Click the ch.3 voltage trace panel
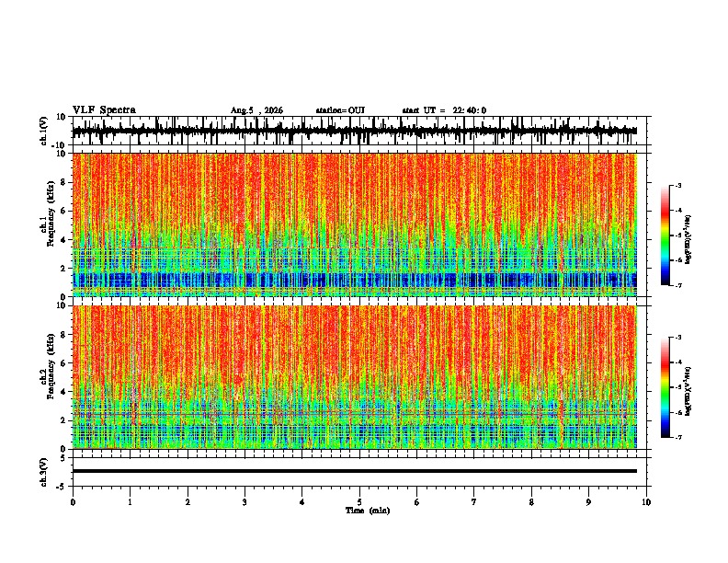The image size is (728, 563). coord(358,472)
